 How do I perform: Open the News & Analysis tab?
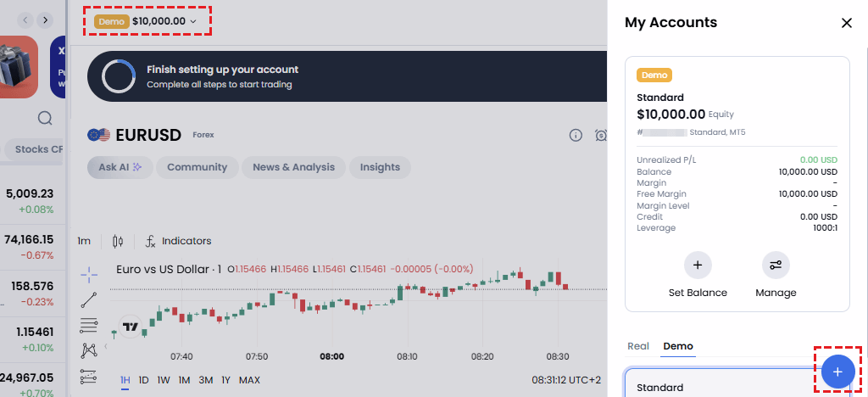click(293, 167)
